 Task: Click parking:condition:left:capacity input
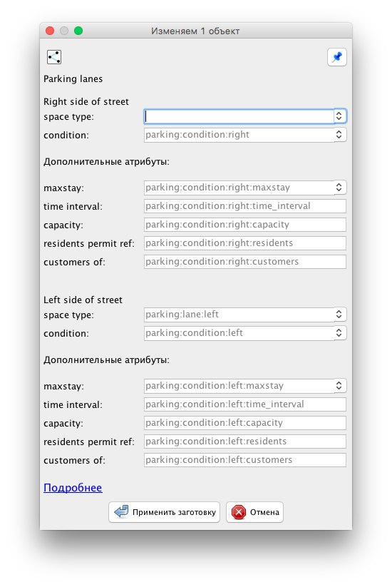pos(245,423)
